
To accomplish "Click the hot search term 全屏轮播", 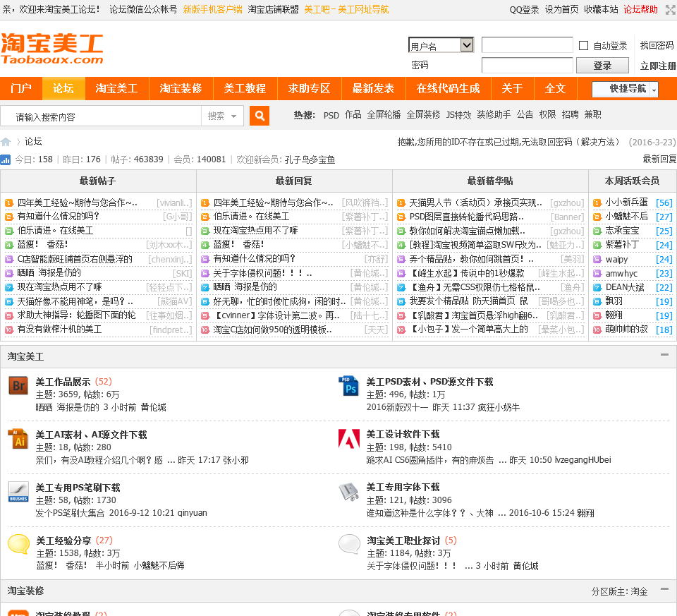I will (x=384, y=114).
